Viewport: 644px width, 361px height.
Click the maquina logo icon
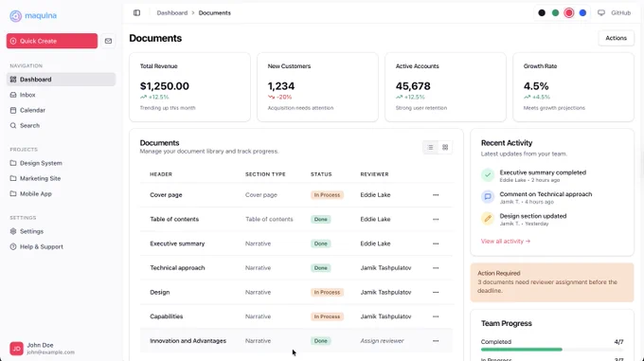[x=15, y=15]
